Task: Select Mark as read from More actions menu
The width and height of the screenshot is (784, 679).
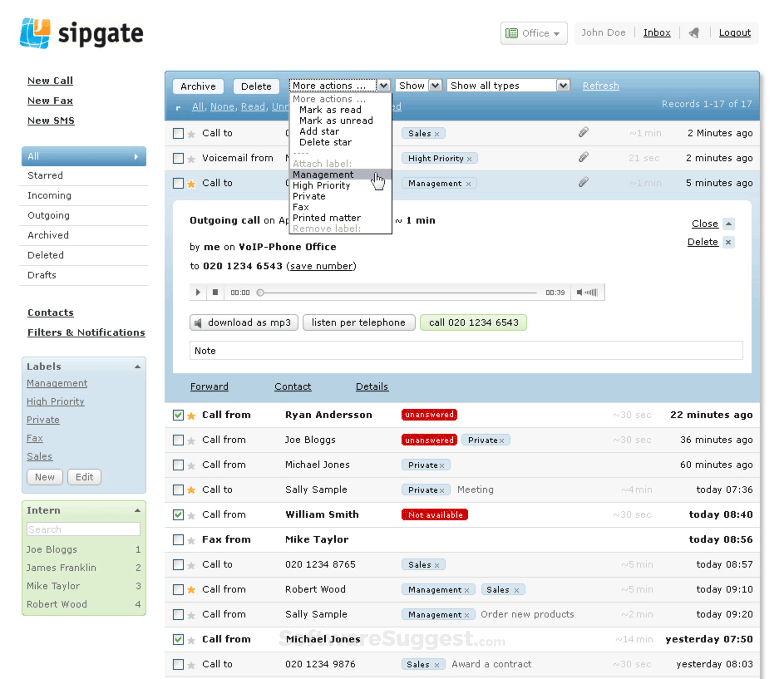Action: point(330,109)
